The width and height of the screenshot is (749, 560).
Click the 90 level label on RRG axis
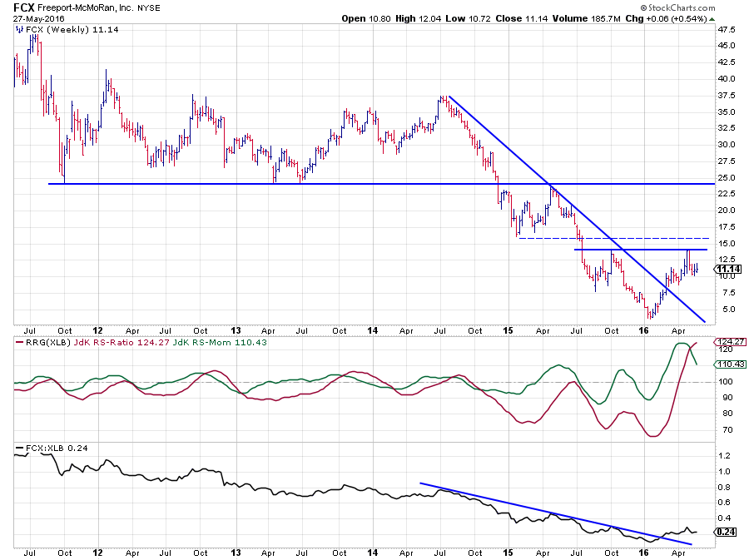727,397
